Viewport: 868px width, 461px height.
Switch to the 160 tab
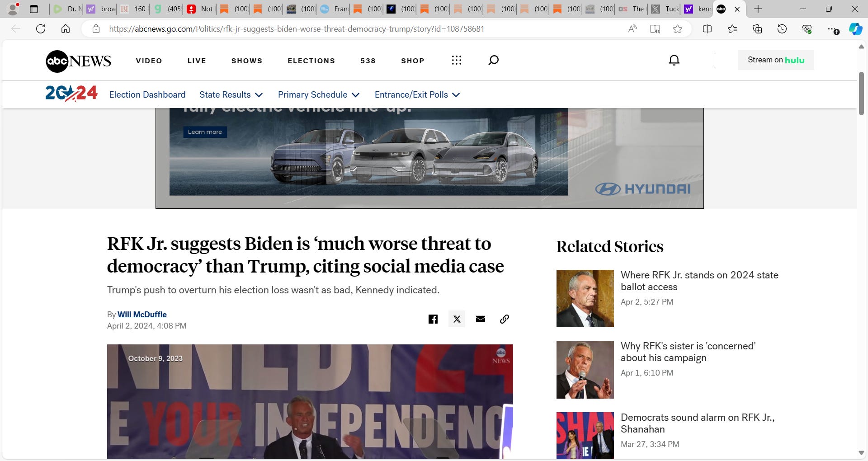click(134, 9)
